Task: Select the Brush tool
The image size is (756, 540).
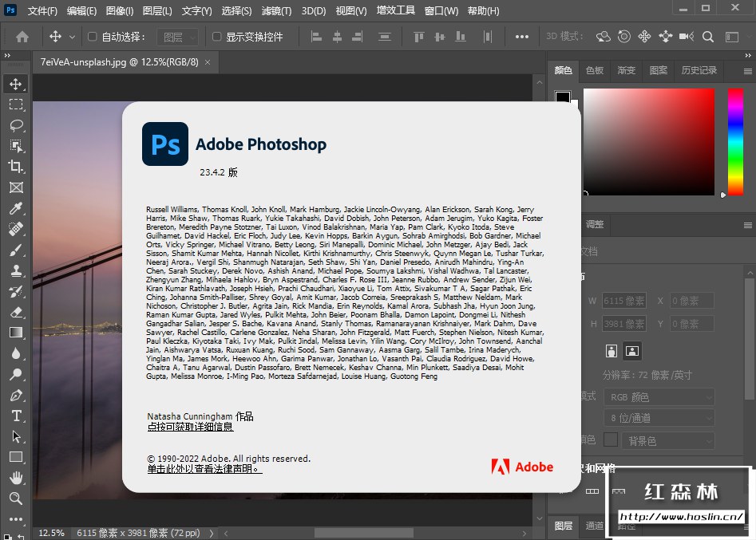Action: 16,250
